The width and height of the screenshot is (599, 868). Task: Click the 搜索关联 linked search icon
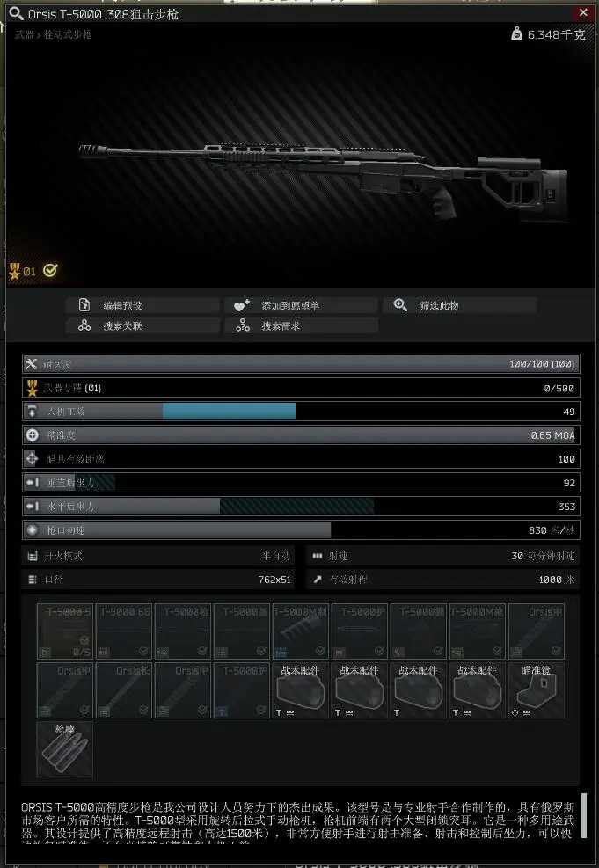84,325
